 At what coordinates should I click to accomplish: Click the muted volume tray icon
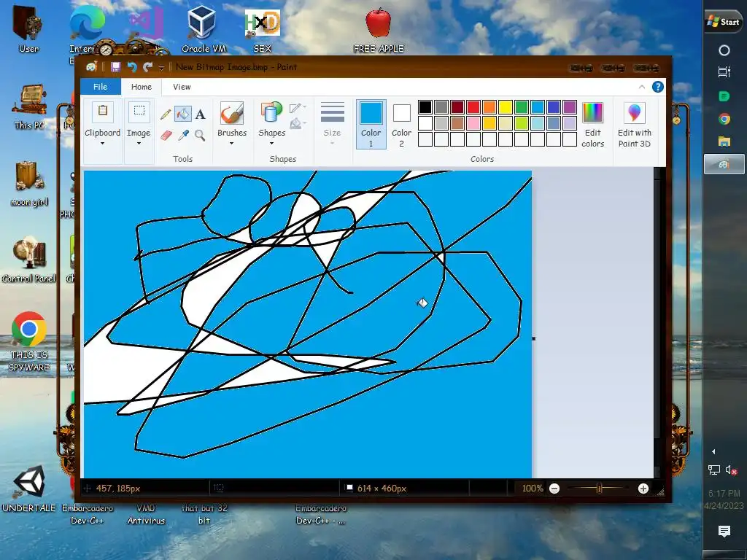tap(732, 470)
